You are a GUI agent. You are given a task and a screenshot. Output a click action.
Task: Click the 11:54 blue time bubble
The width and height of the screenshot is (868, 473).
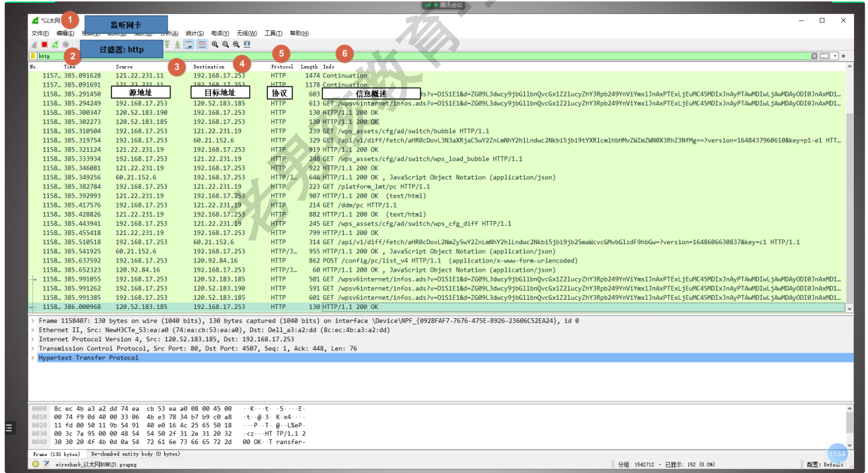click(837, 454)
